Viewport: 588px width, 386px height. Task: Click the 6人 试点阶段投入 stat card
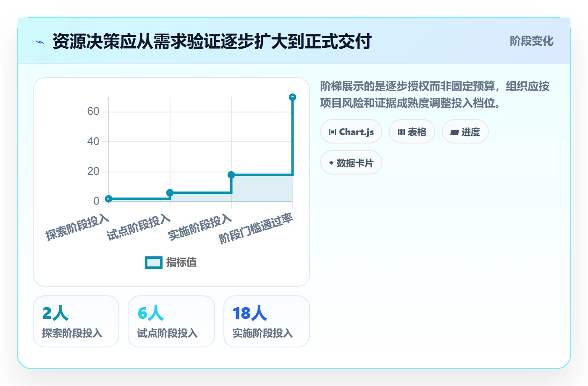(171, 321)
